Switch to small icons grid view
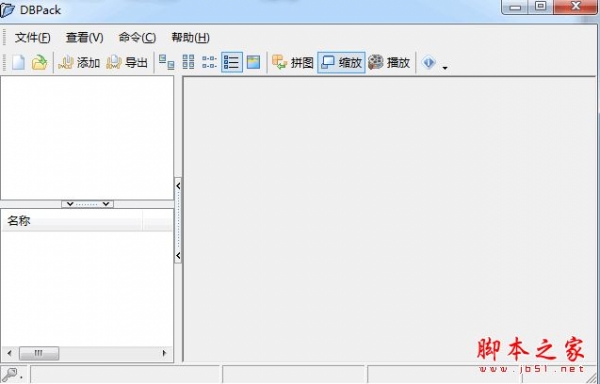600x384 pixels. coord(188,62)
